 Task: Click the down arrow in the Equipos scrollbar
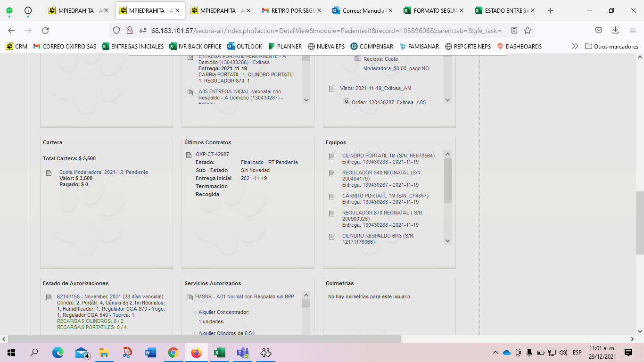click(447, 241)
